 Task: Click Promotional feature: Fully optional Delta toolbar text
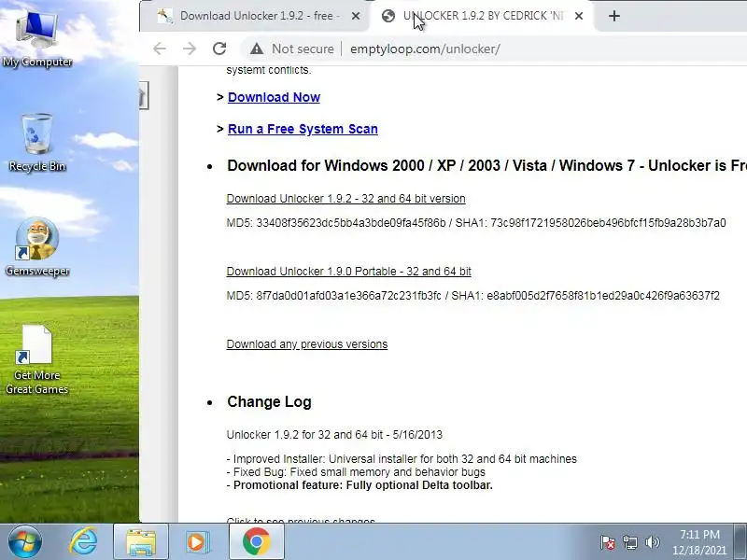click(x=362, y=485)
